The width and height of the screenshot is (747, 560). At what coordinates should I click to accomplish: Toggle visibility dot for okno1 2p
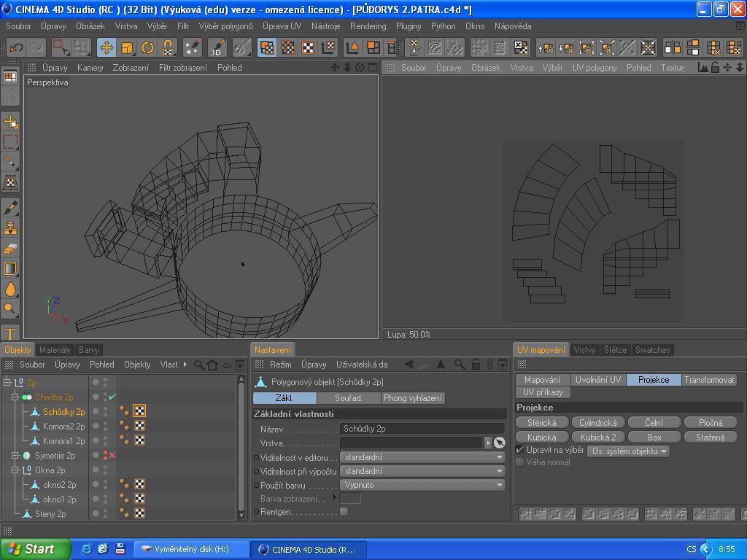click(96, 499)
